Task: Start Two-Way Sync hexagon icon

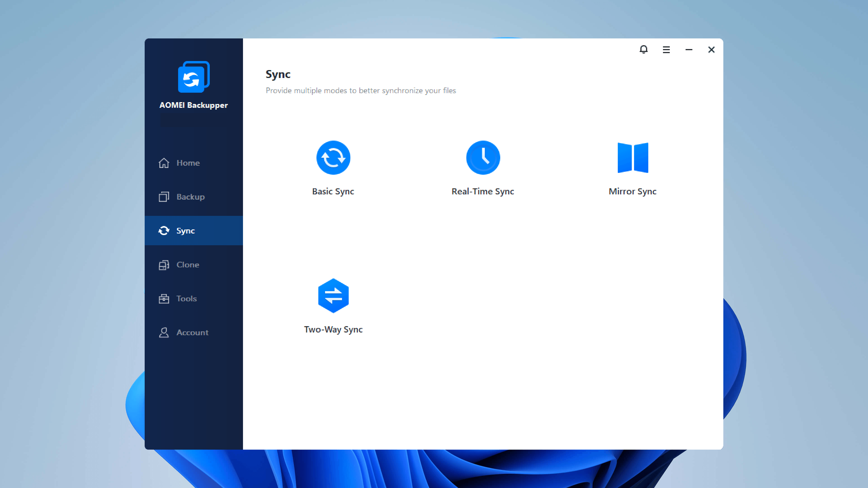Action: click(333, 296)
